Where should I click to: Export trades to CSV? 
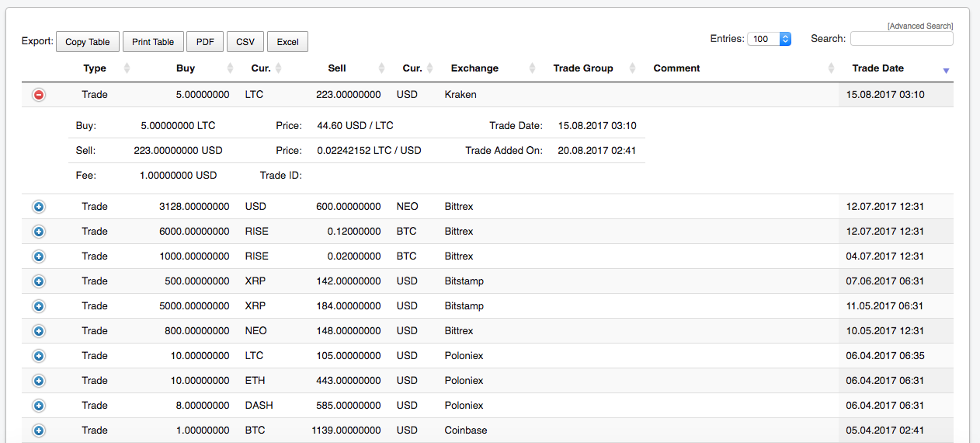tap(245, 42)
